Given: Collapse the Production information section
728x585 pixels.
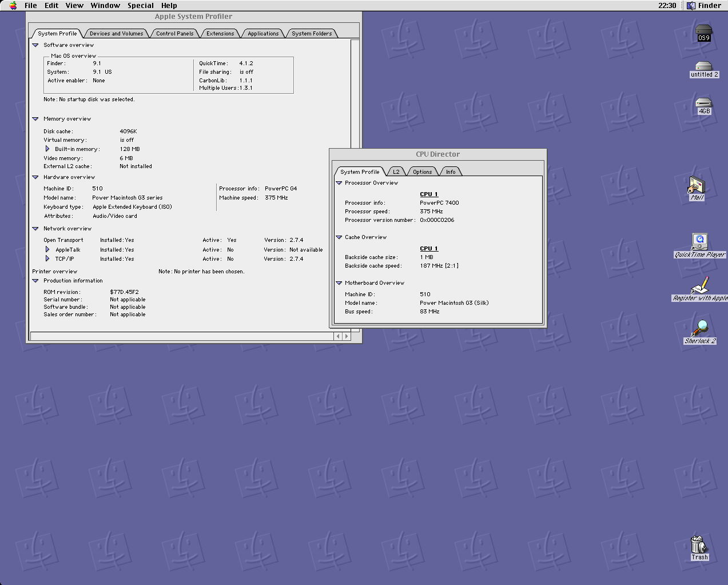Looking at the screenshot, I should [x=35, y=281].
